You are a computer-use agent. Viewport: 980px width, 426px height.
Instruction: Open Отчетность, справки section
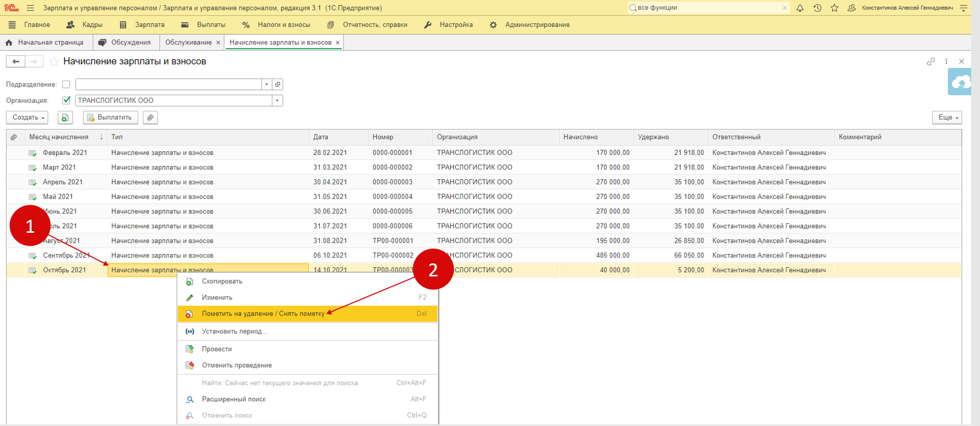click(x=367, y=25)
